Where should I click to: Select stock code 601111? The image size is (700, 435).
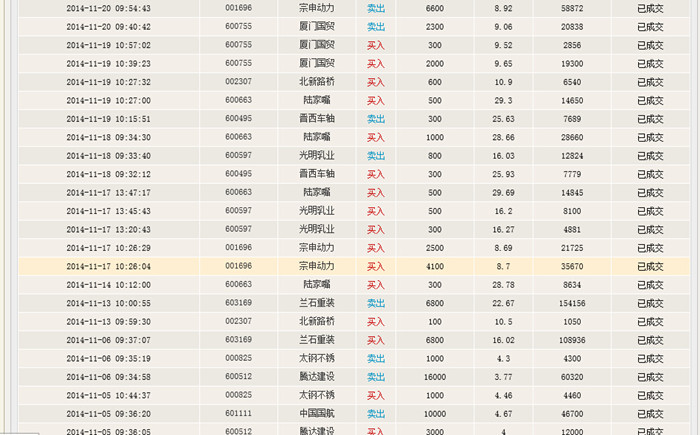point(238,413)
